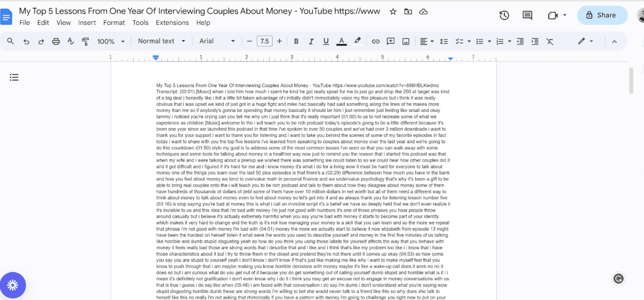The image size is (644, 300).
Task: Move document to a folder
Action: coord(408,11)
